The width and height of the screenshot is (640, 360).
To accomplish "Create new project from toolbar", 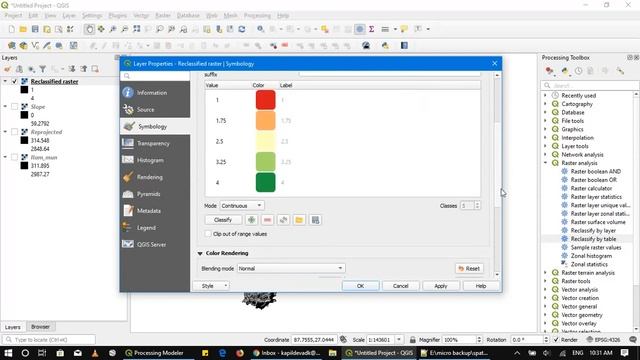I will click(x=11, y=29).
